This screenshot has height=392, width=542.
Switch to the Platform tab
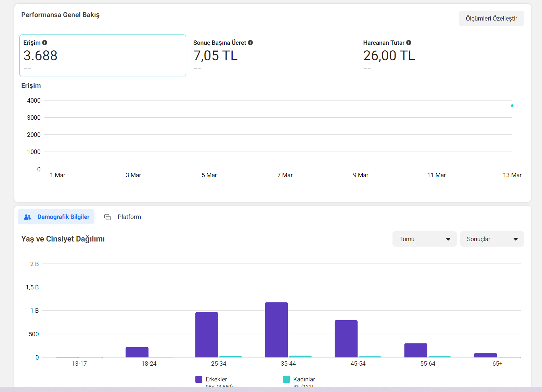tap(122, 217)
